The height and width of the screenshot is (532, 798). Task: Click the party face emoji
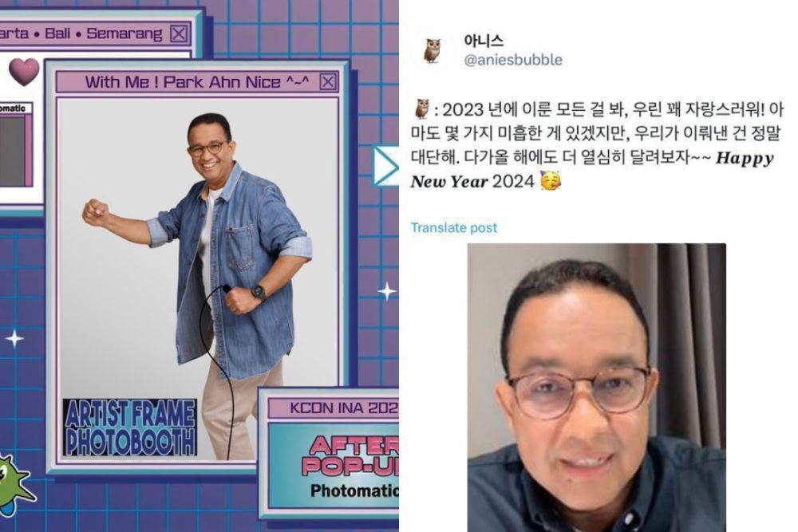pyautogui.click(x=550, y=181)
